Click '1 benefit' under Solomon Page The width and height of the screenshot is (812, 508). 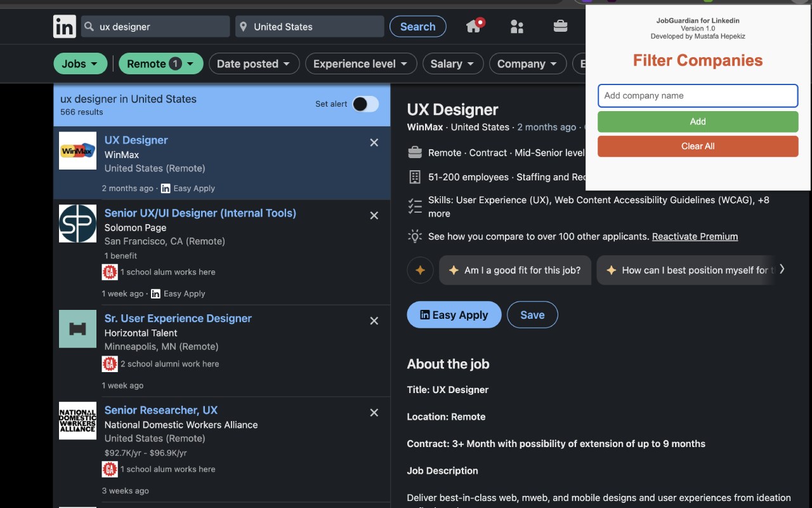pos(121,256)
